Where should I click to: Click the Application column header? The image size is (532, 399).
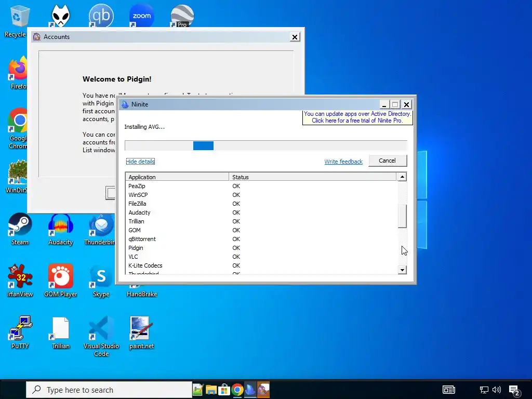(177, 177)
